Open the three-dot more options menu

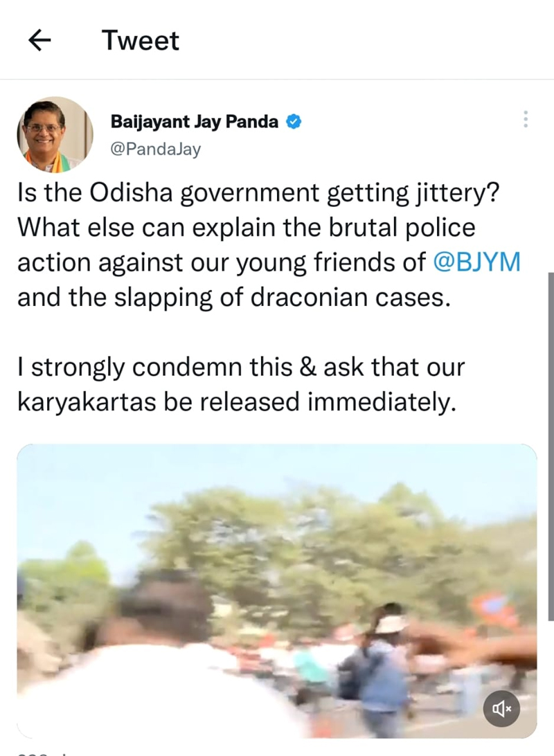coord(526,119)
